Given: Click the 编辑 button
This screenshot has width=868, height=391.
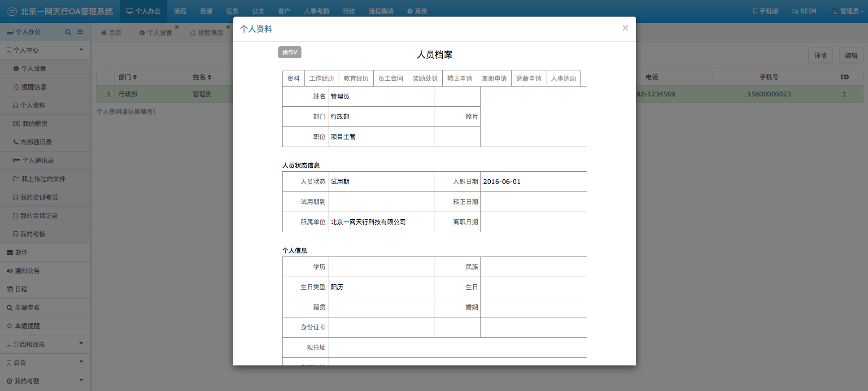Looking at the screenshot, I should point(851,56).
